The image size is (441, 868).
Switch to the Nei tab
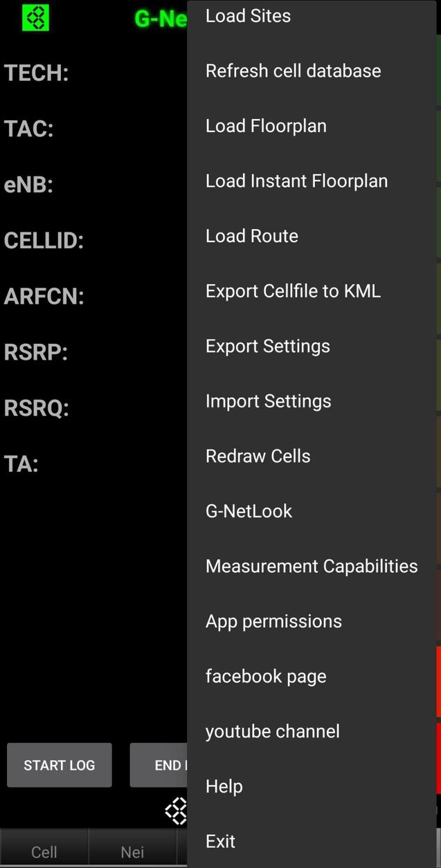(x=132, y=852)
